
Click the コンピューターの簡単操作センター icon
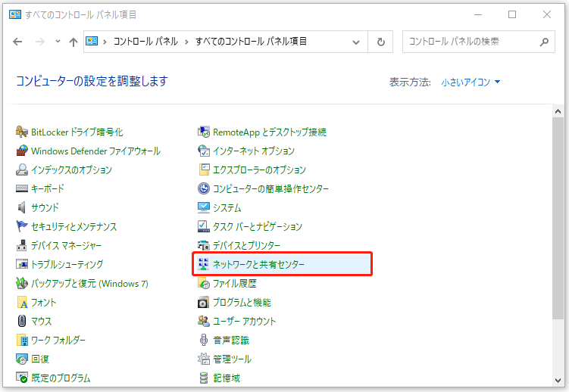click(x=204, y=188)
